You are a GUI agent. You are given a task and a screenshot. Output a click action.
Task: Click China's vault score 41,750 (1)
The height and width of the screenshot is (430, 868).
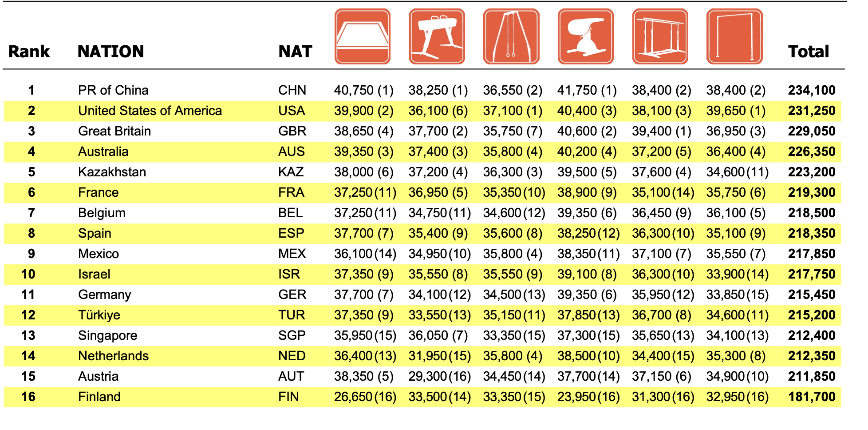(x=587, y=90)
